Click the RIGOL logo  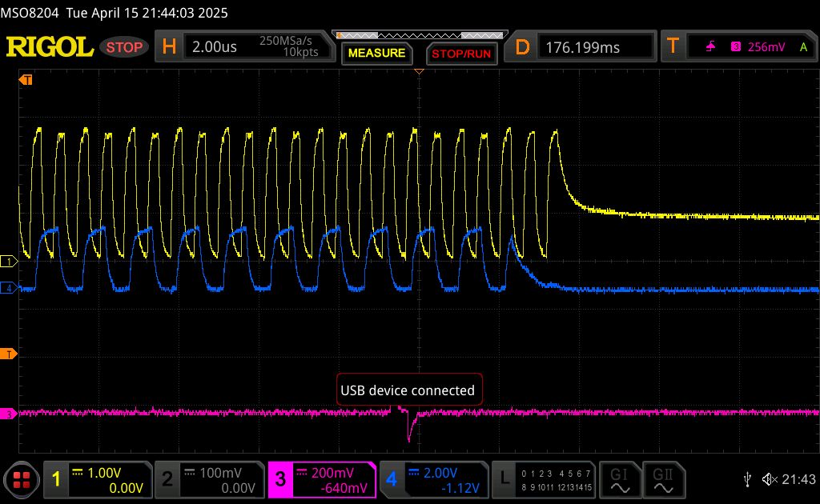[x=50, y=47]
